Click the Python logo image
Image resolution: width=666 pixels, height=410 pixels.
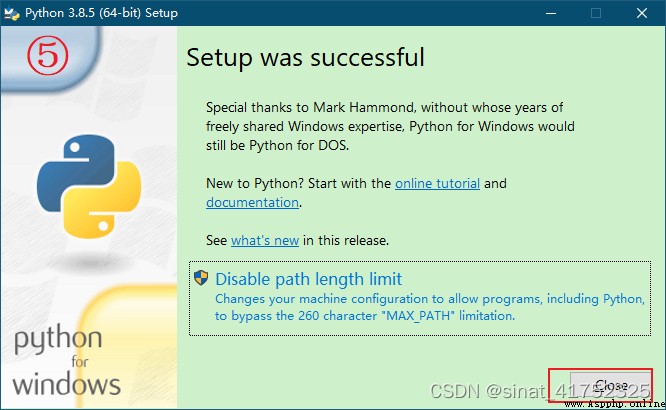(89, 186)
